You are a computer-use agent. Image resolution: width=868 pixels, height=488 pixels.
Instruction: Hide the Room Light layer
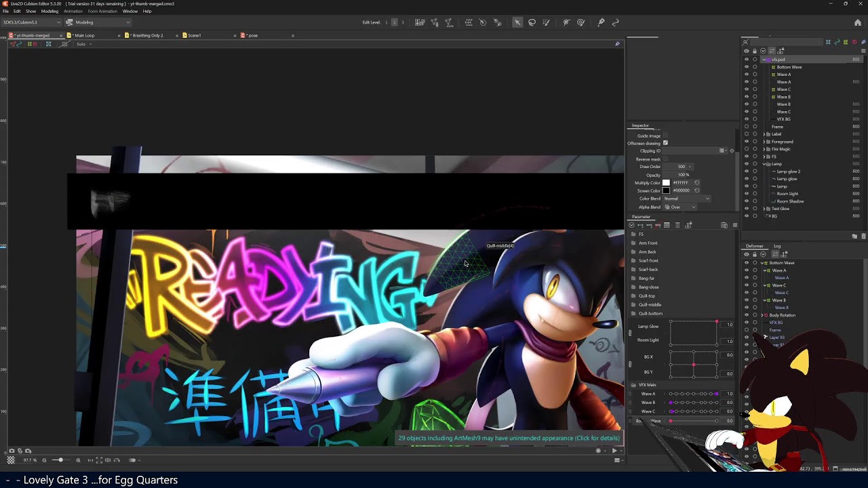(747, 194)
